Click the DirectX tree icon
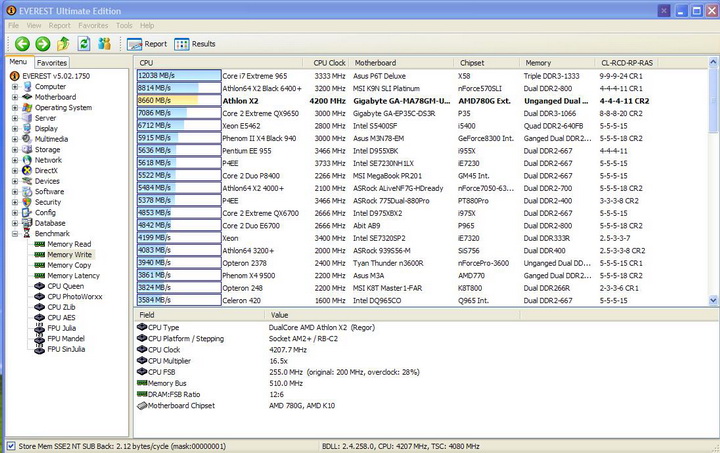Image resolution: width=720 pixels, height=453 pixels. click(x=28, y=170)
